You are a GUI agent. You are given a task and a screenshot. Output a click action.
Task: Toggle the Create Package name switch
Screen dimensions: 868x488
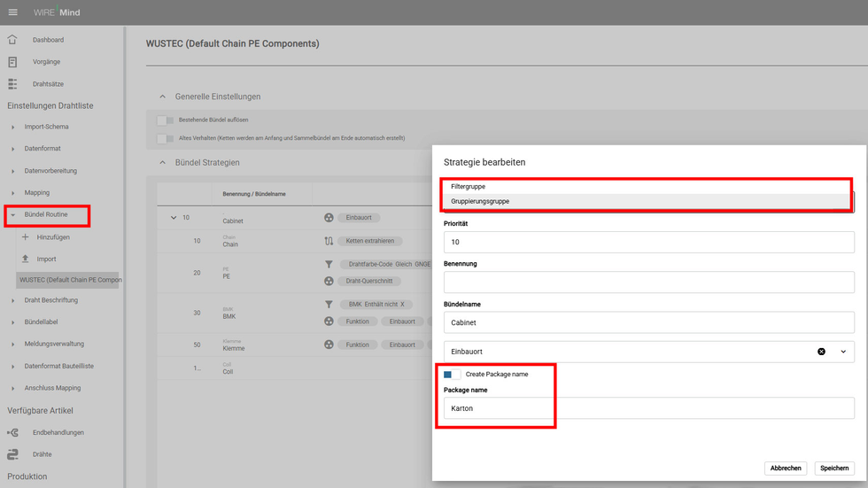click(x=452, y=375)
